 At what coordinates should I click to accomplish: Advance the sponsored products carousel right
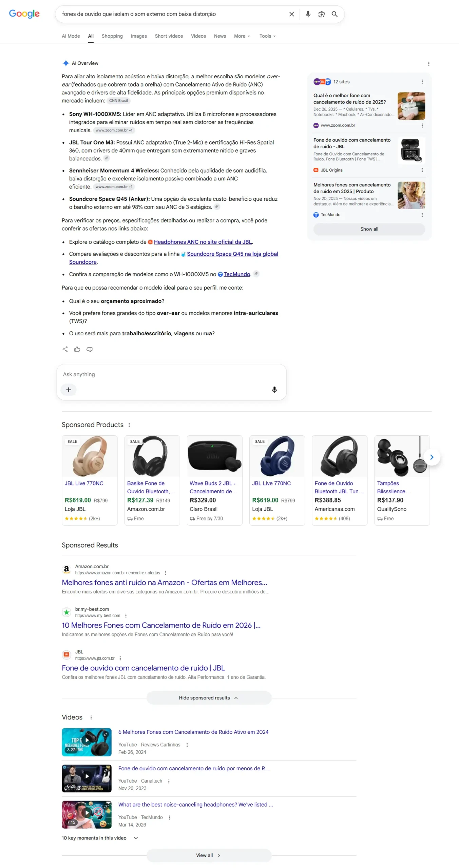[x=432, y=457]
